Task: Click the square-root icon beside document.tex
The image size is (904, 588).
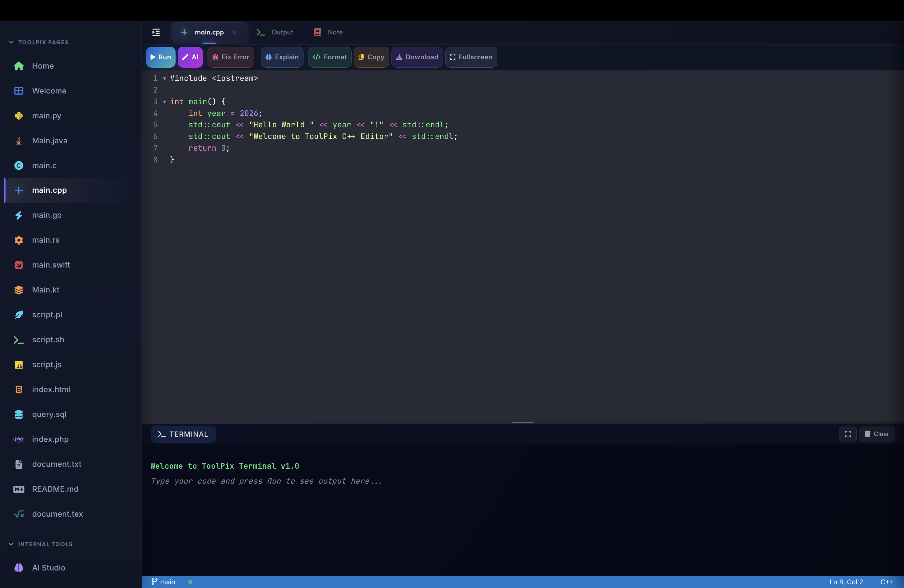Action: coord(19,514)
